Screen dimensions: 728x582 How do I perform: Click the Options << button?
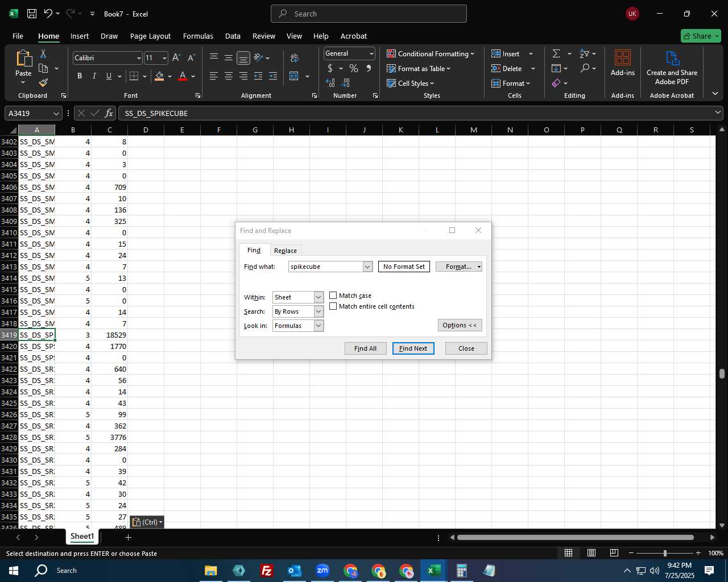click(x=460, y=325)
